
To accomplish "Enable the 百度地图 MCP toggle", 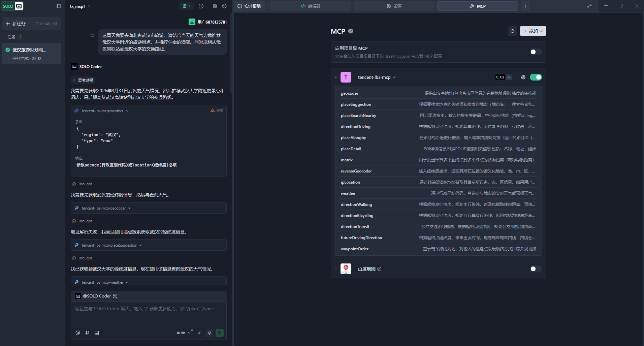I will pyautogui.click(x=536, y=269).
